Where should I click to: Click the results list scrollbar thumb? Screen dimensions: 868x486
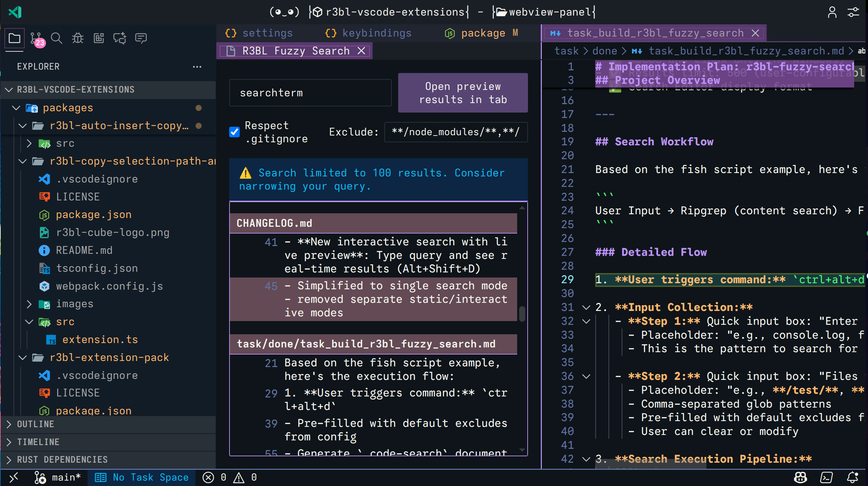[522, 314]
